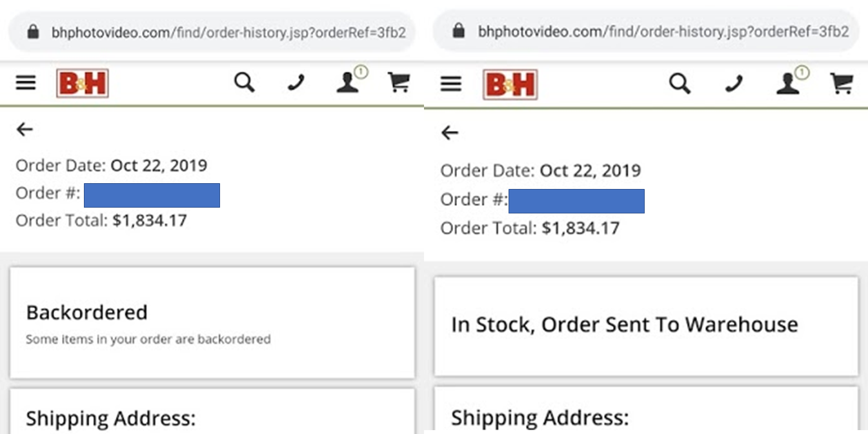Tap search magnifier in right screenshot

[x=680, y=83]
